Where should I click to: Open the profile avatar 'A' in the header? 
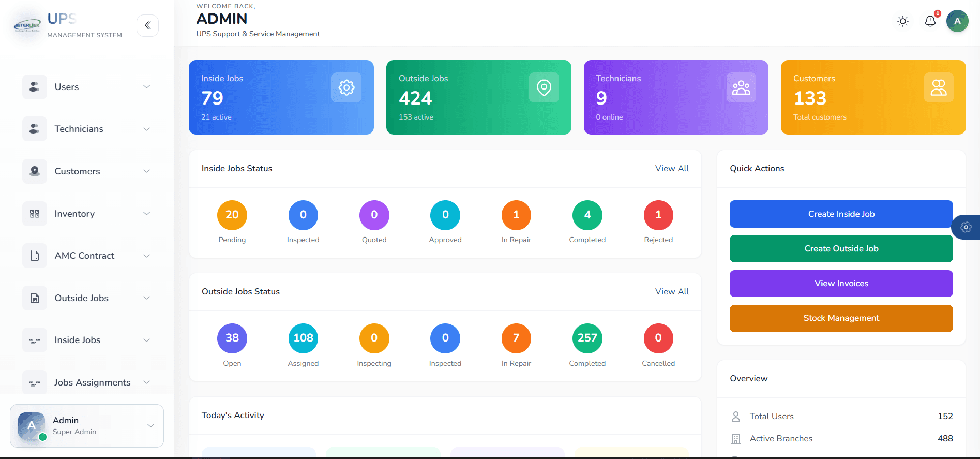point(957,21)
